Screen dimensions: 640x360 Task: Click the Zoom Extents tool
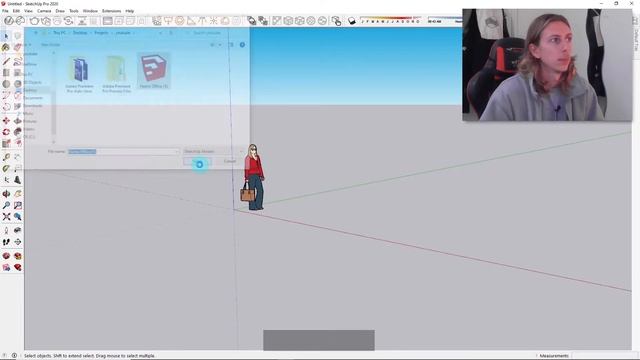click(6, 217)
